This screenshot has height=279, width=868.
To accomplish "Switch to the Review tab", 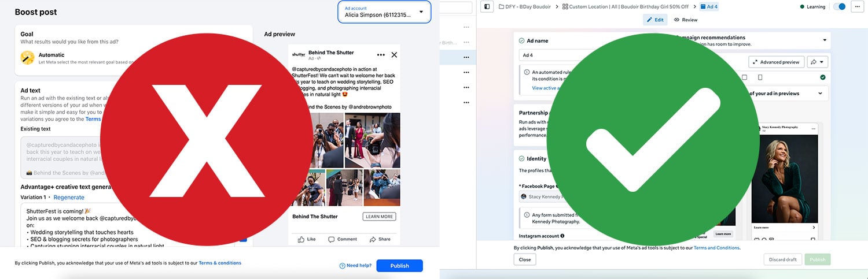I will pos(686,20).
